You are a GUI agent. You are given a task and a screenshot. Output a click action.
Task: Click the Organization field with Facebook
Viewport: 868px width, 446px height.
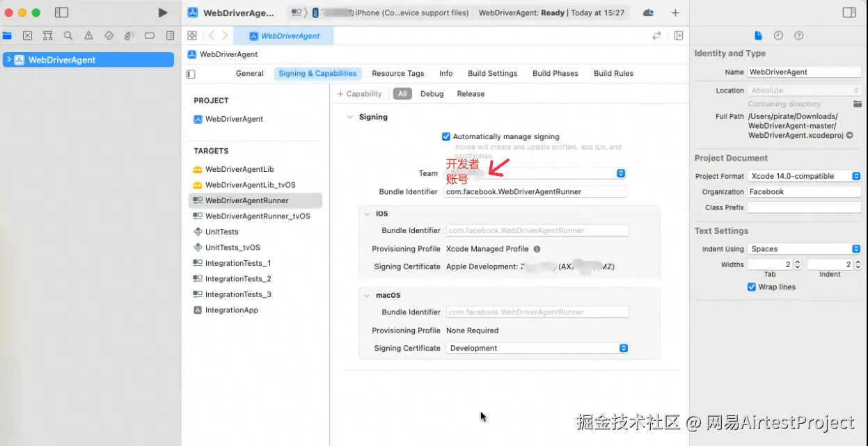[804, 191]
